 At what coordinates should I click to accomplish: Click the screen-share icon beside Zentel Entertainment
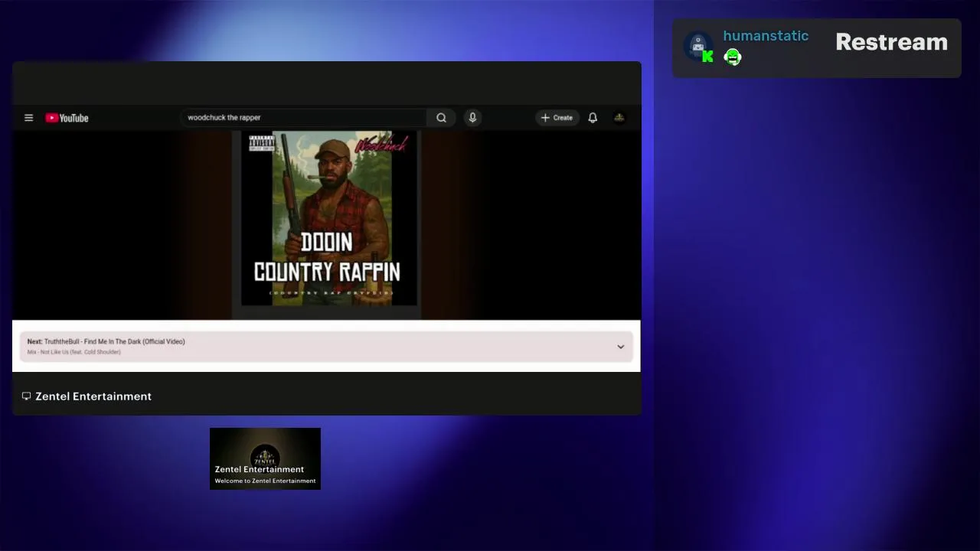click(26, 396)
